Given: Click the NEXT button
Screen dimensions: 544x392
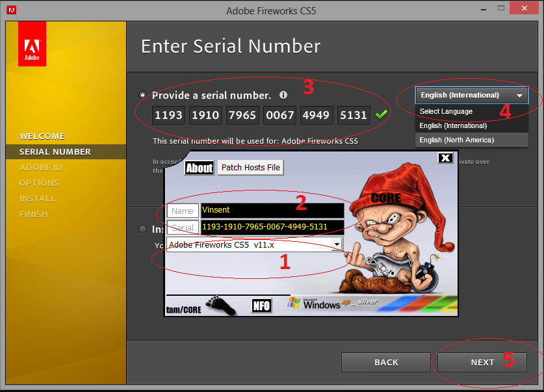Looking at the screenshot, I should [x=482, y=363].
